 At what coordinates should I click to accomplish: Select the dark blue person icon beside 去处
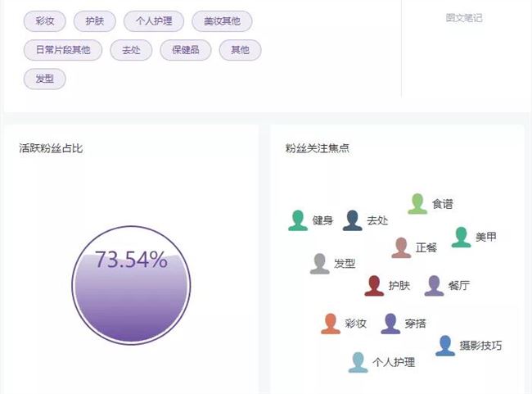[353, 220]
